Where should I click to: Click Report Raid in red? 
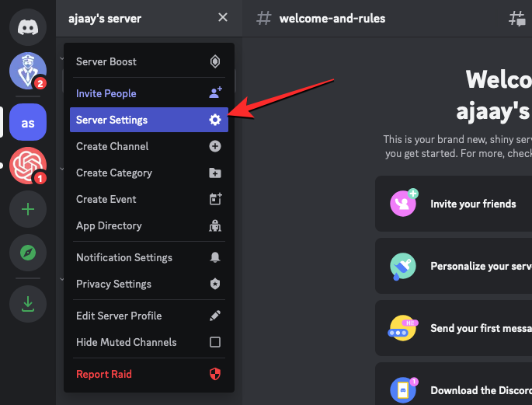[148, 374]
